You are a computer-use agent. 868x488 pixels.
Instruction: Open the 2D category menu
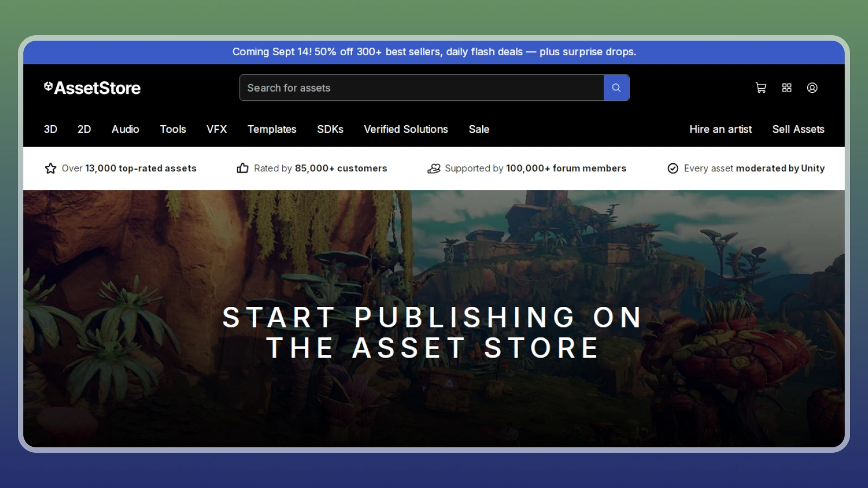[84, 129]
